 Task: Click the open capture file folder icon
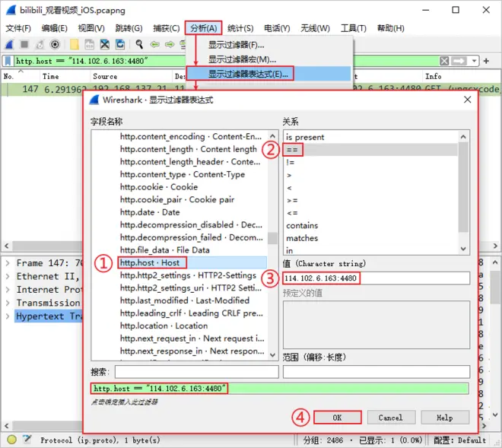[x=75, y=44]
